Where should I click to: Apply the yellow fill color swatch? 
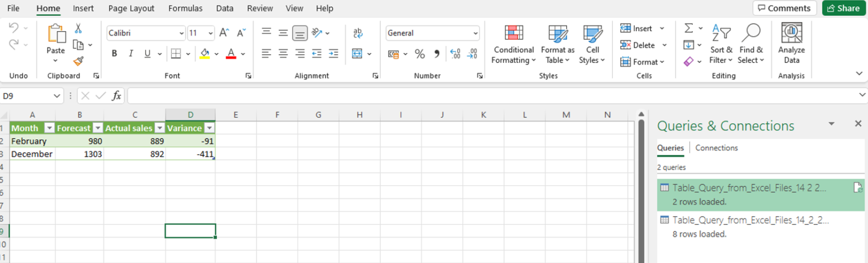[205, 54]
